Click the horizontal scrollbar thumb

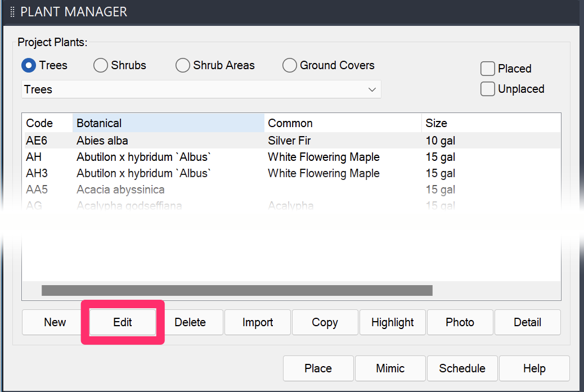coord(237,290)
